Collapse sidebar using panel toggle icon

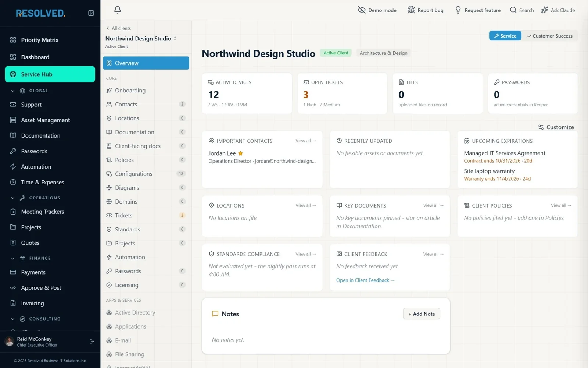coord(91,13)
